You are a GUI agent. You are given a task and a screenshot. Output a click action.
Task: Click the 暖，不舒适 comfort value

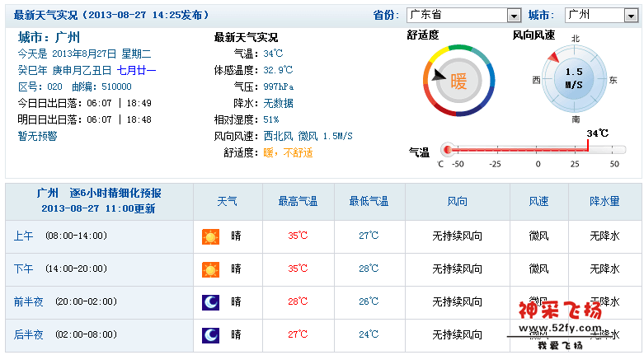pyautogui.click(x=288, y=152)
